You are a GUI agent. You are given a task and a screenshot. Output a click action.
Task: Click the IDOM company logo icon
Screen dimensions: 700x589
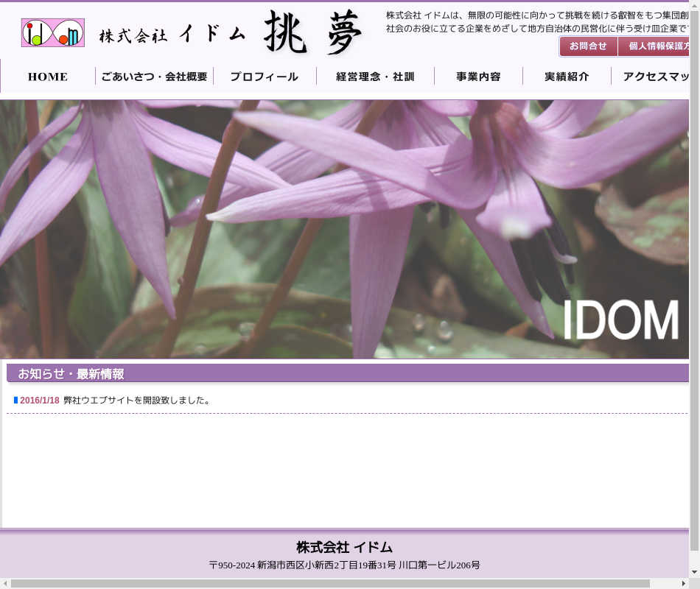(52, 33)
